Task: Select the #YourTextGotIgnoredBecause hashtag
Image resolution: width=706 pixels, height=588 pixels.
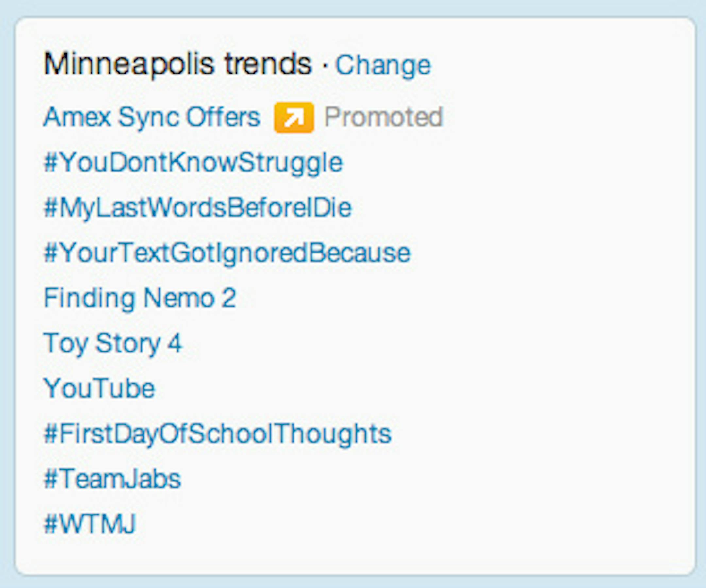Action: pyautogui.click(x=227, y=253)
